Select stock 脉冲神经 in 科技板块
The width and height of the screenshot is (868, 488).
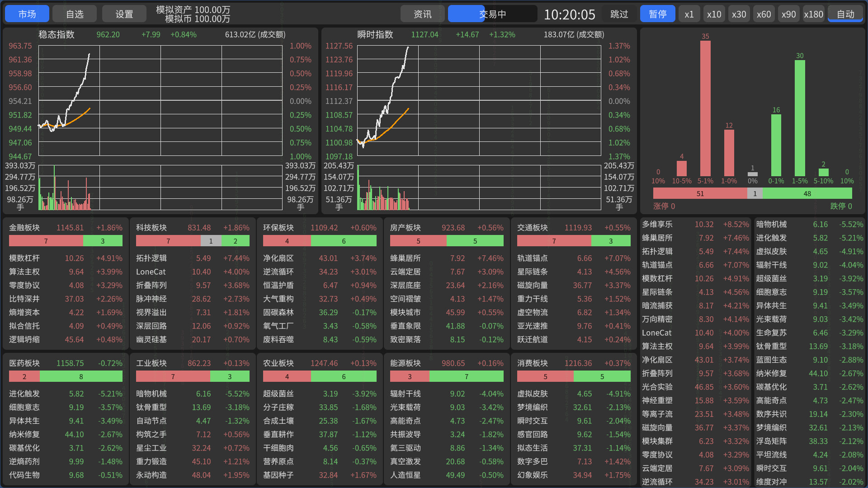[x=193, y=299]
